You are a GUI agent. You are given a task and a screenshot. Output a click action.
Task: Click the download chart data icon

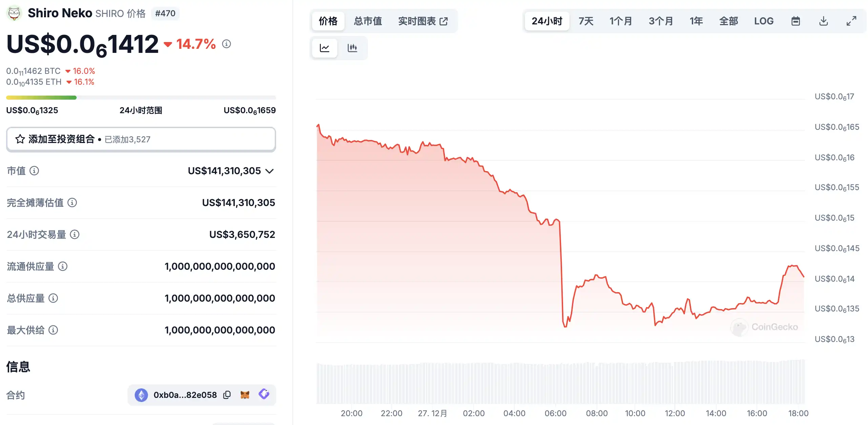point(824,21)
